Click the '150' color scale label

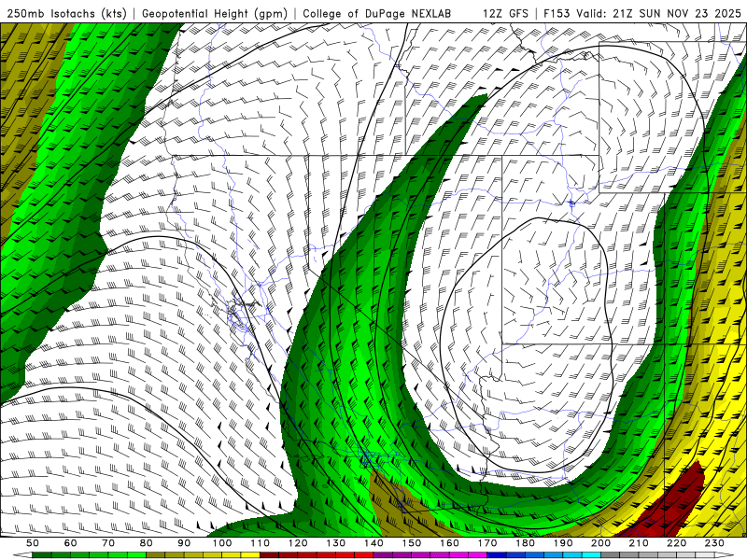[412, 543]
